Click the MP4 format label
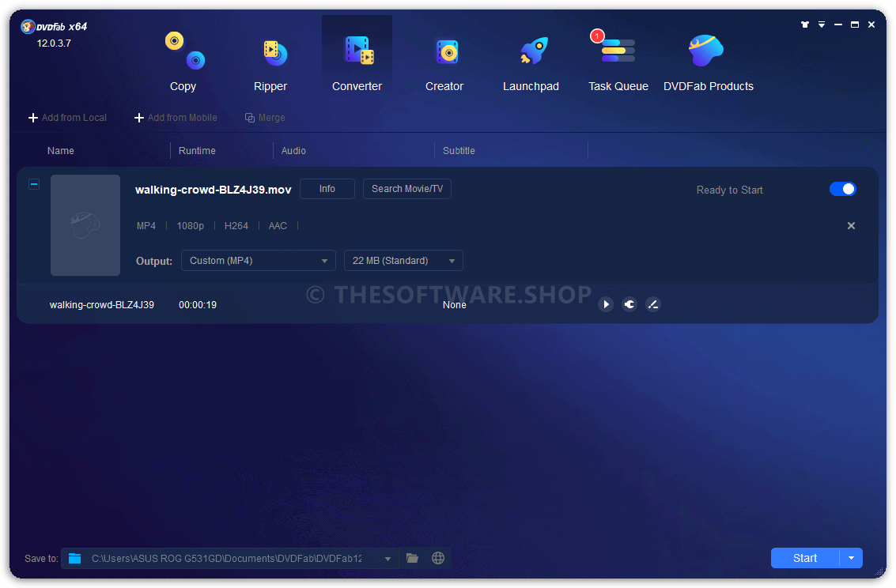The width and height of the screenshot is (896, 588). click(x=146, y=226)
